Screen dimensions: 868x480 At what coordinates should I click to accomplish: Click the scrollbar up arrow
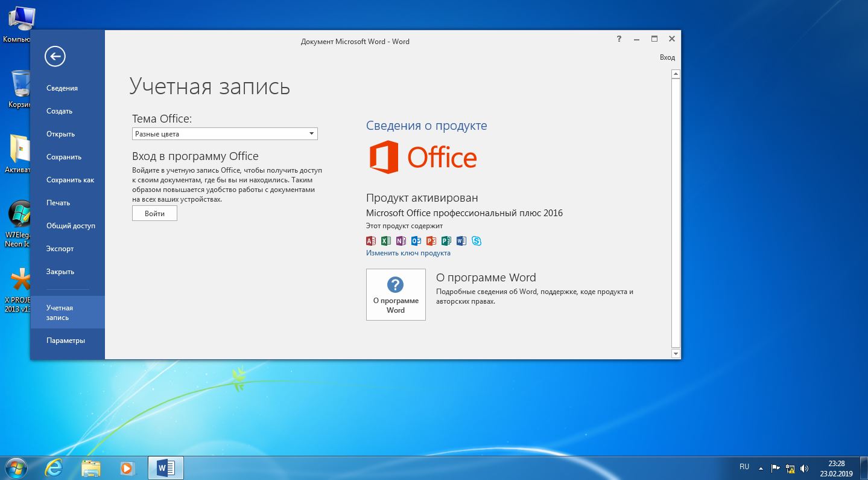point(676,74)
